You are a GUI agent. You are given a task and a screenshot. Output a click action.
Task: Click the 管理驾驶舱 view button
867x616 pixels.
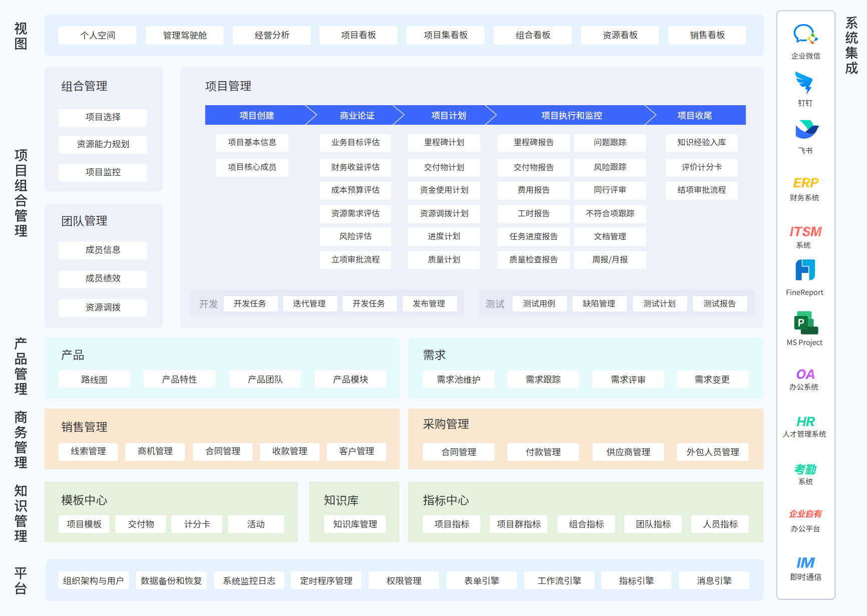(185, 36)
